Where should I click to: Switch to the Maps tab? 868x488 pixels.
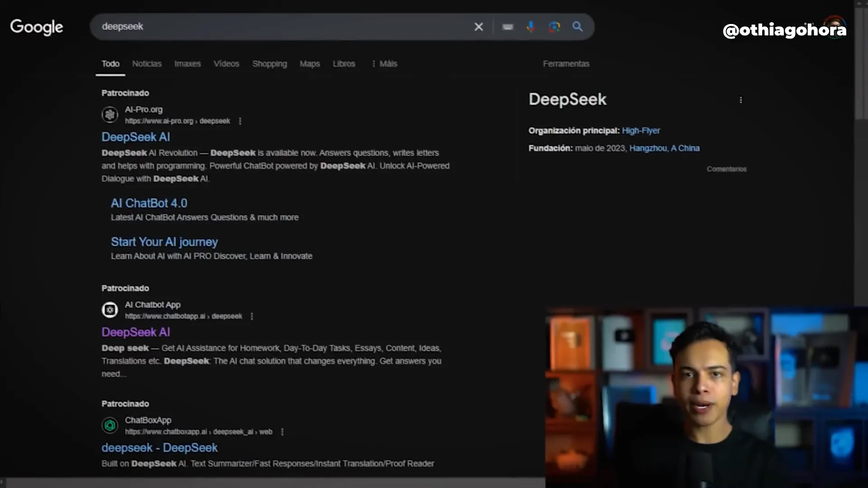310,64
